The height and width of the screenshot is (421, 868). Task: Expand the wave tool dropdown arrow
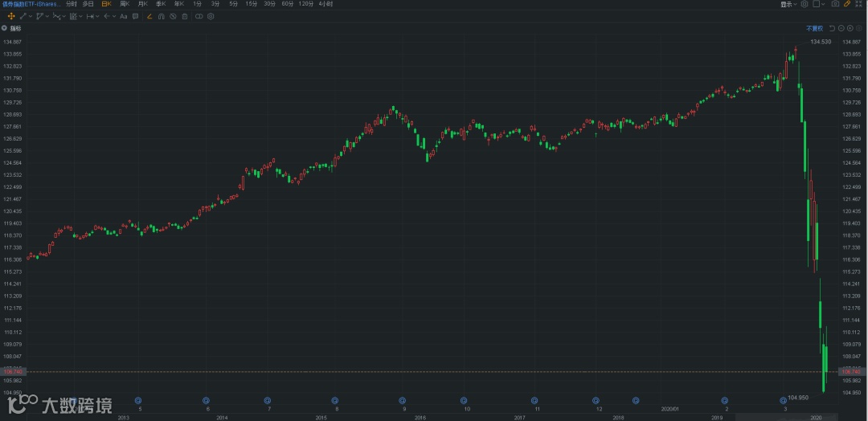(x=63, y=16)
